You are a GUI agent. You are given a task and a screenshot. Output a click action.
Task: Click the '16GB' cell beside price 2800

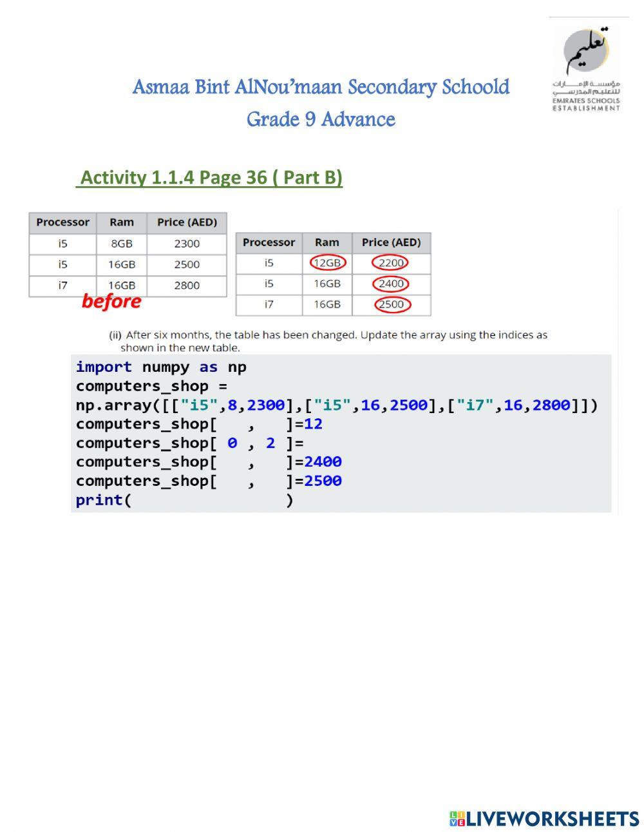tap(122, 285)
